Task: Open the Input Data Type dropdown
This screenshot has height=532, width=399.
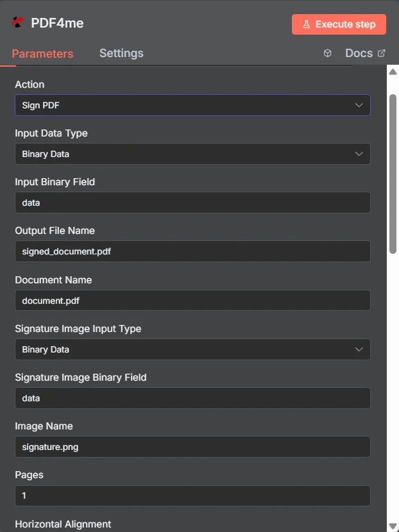Action: click(192, 154)
